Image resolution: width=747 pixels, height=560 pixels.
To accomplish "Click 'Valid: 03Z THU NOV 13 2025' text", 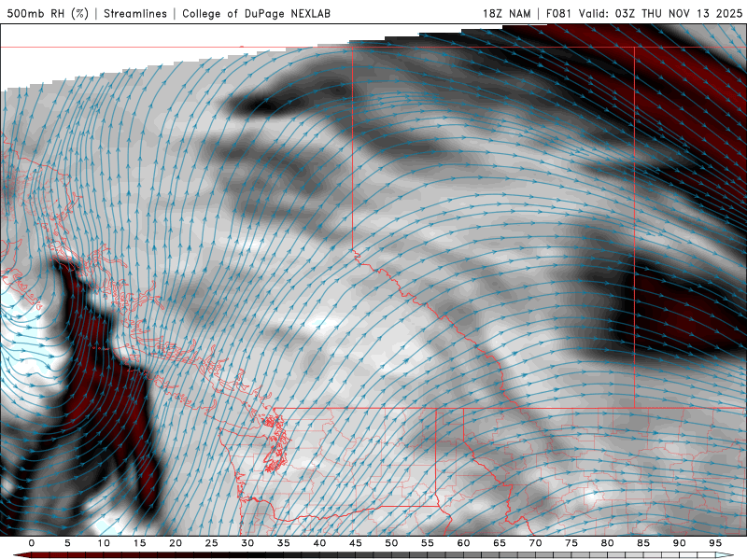I will [x=660, y=13].
